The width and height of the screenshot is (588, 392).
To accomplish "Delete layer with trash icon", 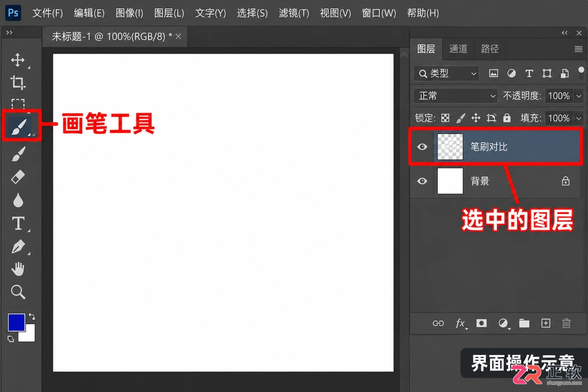I will 566,323.
